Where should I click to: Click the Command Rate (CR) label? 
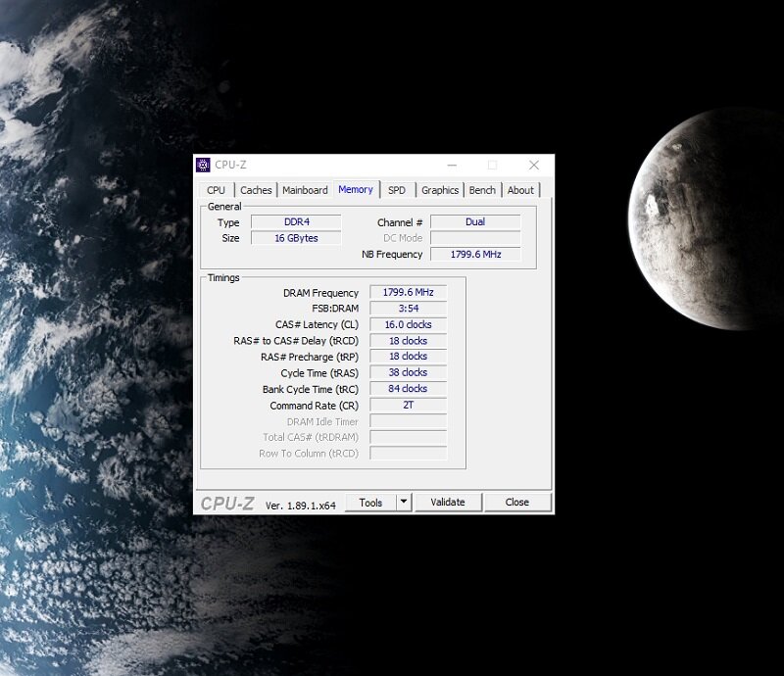point(314,406)
